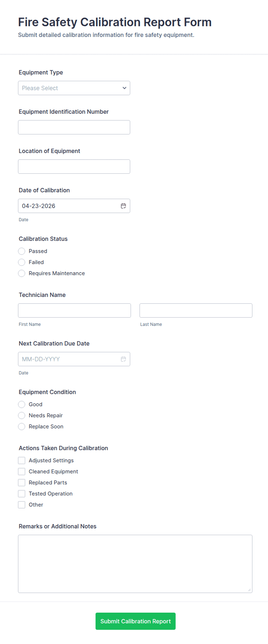268x644 pixels.
Task: Choose Requires Maintenance status option
Action: pyautogui.click(x=22, y=273)
